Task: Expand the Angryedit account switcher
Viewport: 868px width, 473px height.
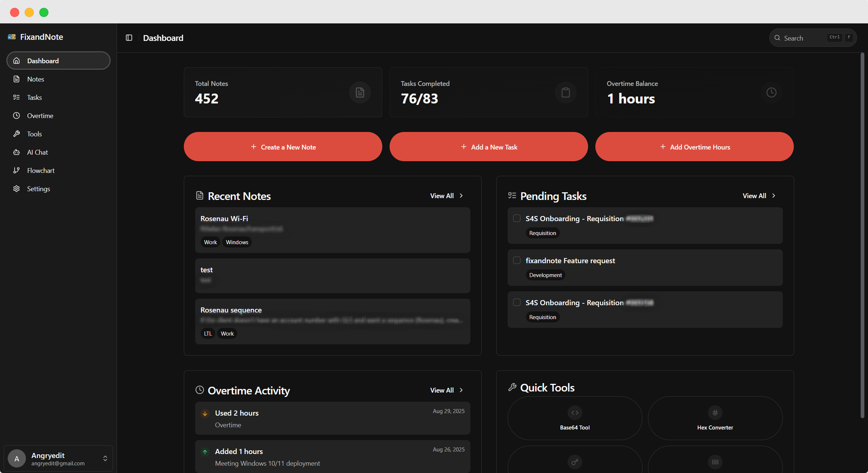Action: pyautogui.click(x=105, y=458)
